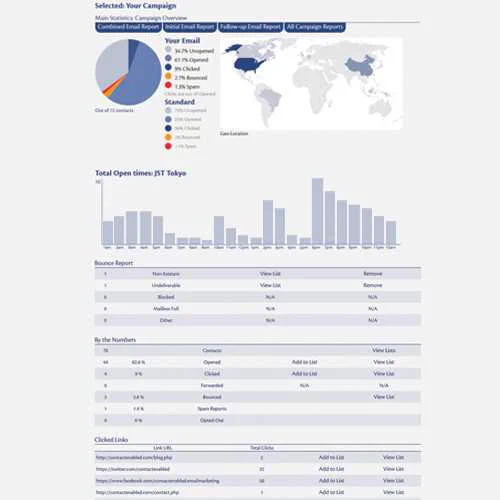Screen dimensions: 500x500
Task: Click the tallest bar in open times chart
Action: tap(317, 211)
